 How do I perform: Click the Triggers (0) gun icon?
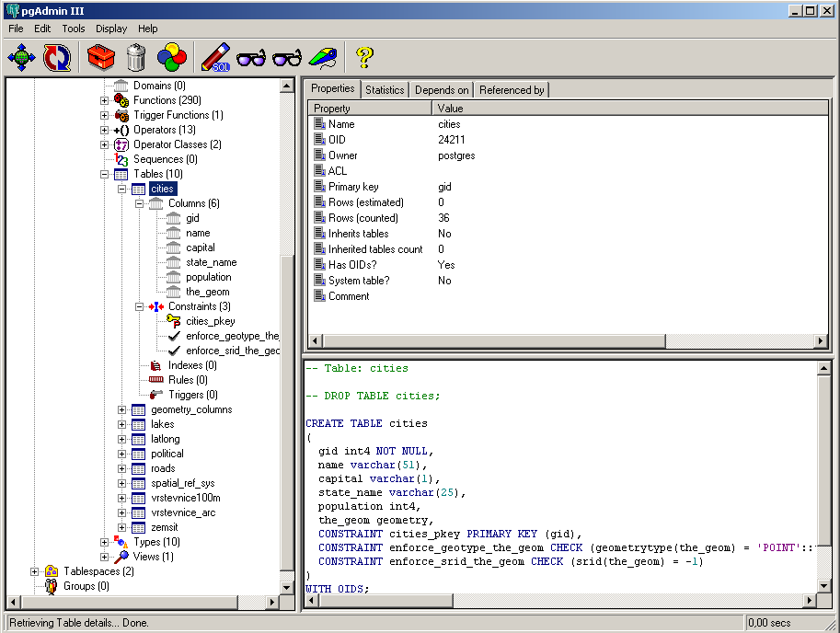tap(155, 395)
